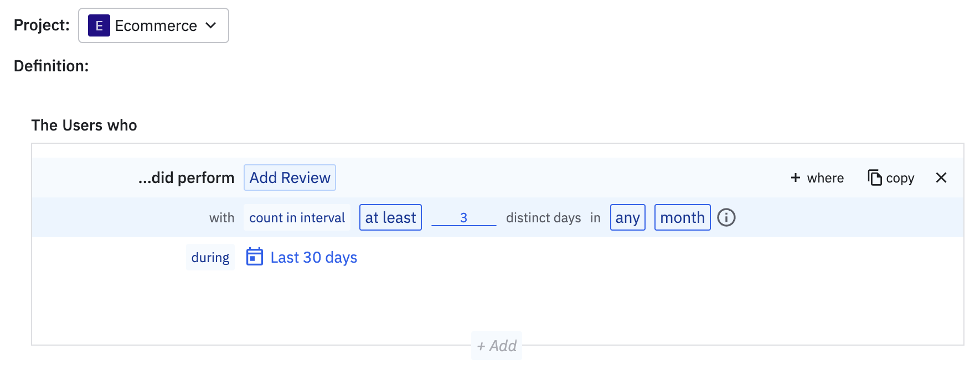Click the plus icon beside where

click(796, 178)
